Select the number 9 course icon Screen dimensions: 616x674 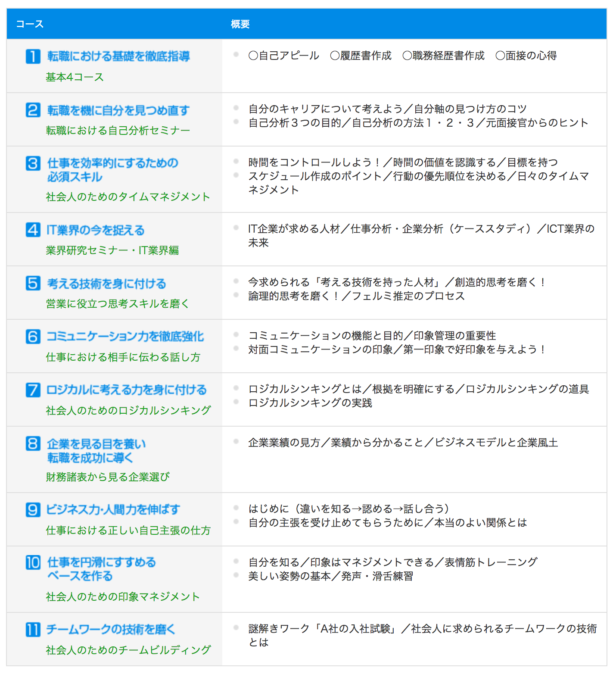[33, 509]
